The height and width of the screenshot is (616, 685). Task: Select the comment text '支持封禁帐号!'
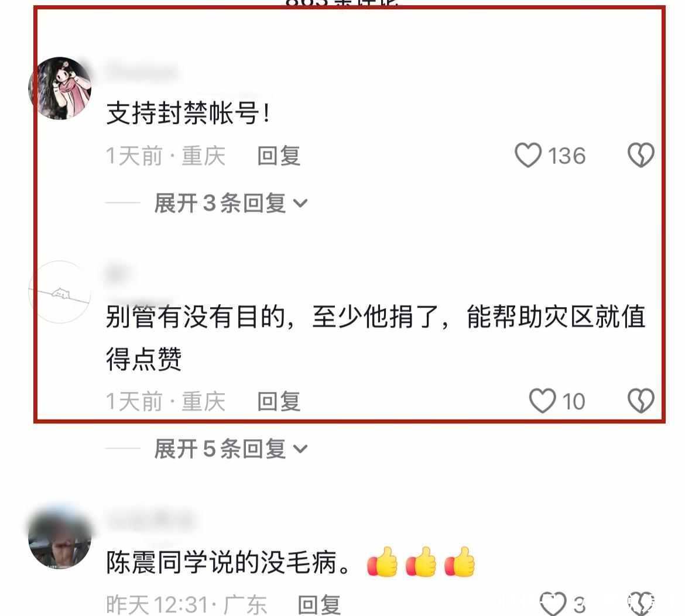pos(189,113)
